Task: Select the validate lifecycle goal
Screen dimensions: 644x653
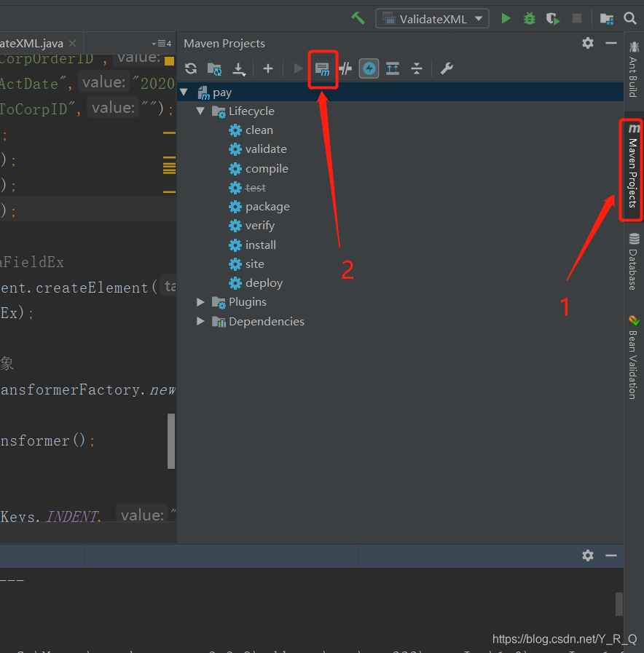Action: point(266,149)
